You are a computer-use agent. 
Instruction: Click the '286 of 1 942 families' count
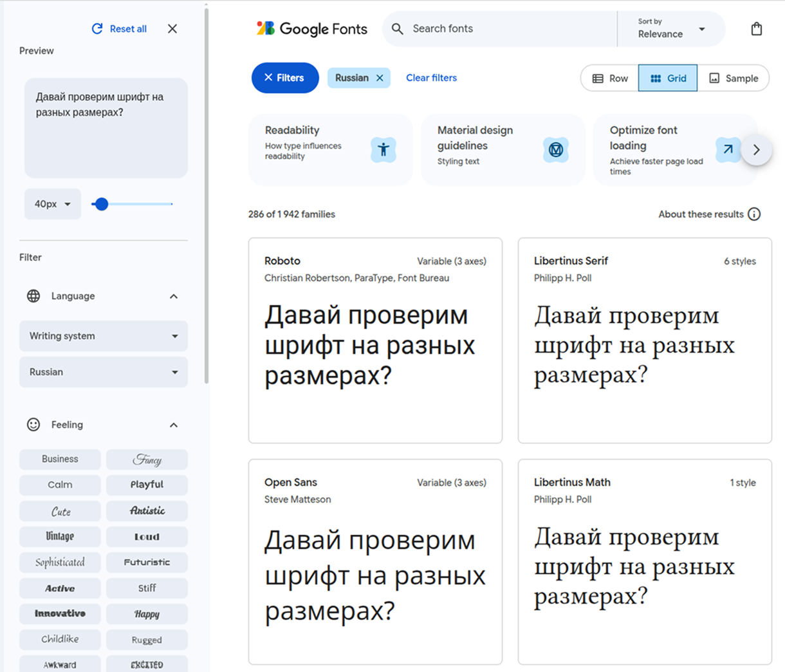[x=291, y=214]
